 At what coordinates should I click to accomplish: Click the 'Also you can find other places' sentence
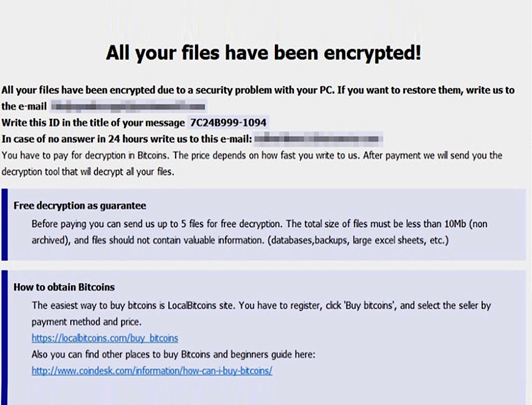173,354
